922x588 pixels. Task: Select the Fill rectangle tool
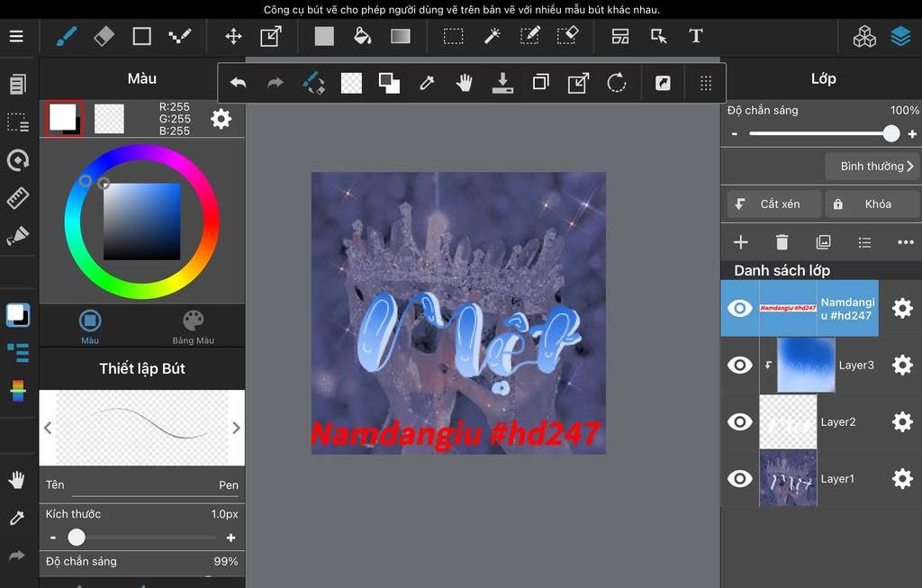pos(324,36)
